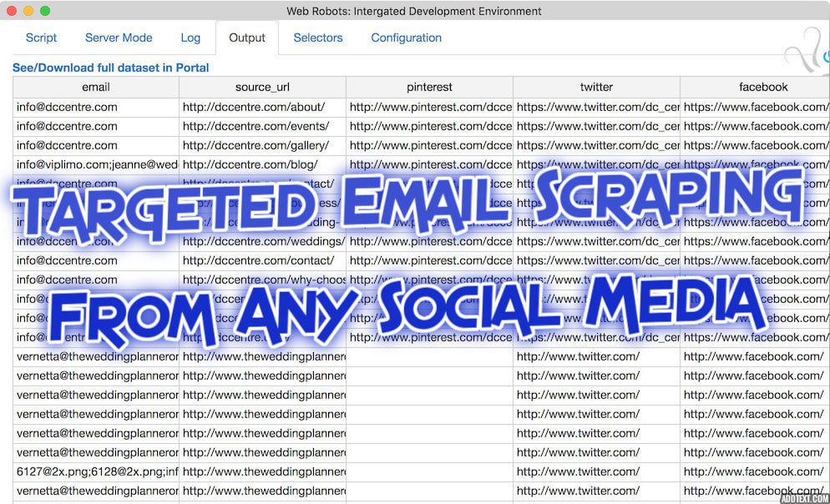Select the http://dccentre.com/about/ cell
The width and height of the screenshot is (830, 504).
click(x=262, y=108)
